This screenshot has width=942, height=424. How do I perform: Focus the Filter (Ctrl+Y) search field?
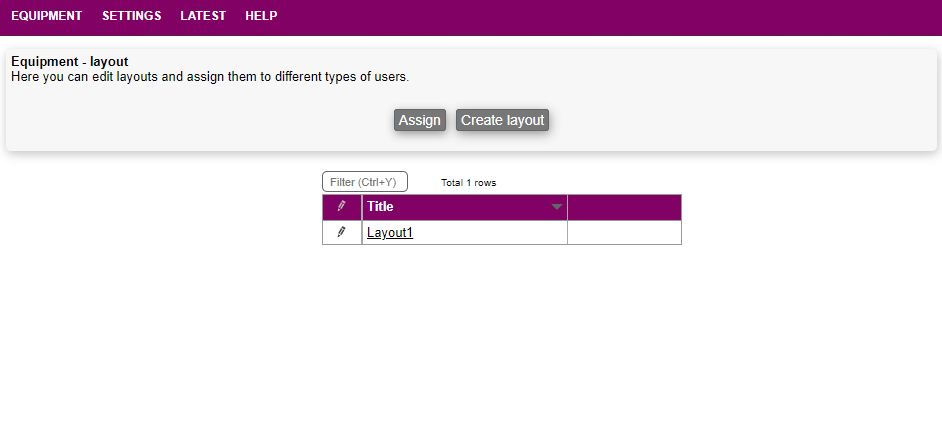pos(364,182)
